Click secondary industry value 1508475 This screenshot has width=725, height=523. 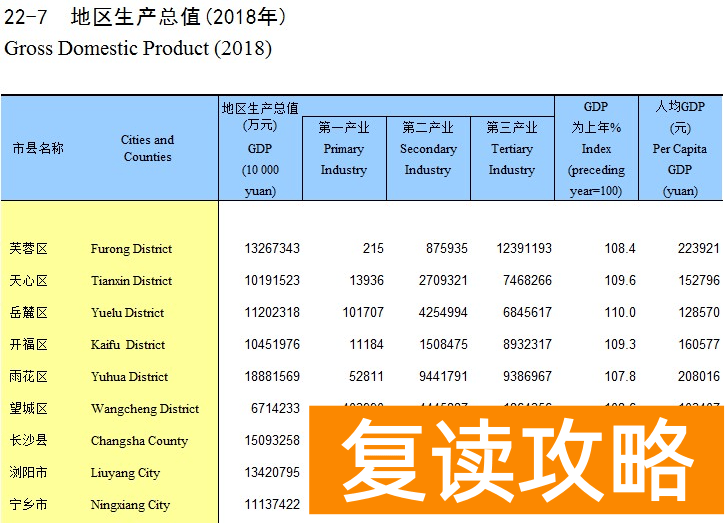point(443,345)
